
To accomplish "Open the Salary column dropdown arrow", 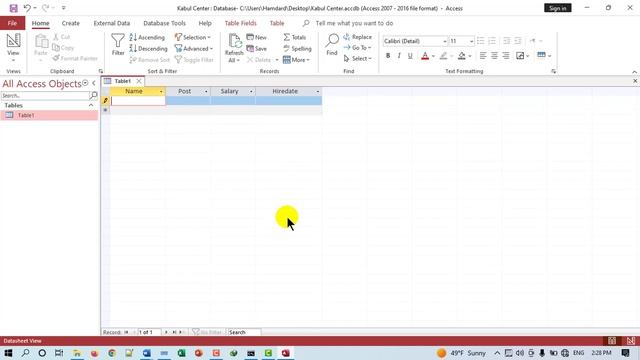I will (251, 91).
